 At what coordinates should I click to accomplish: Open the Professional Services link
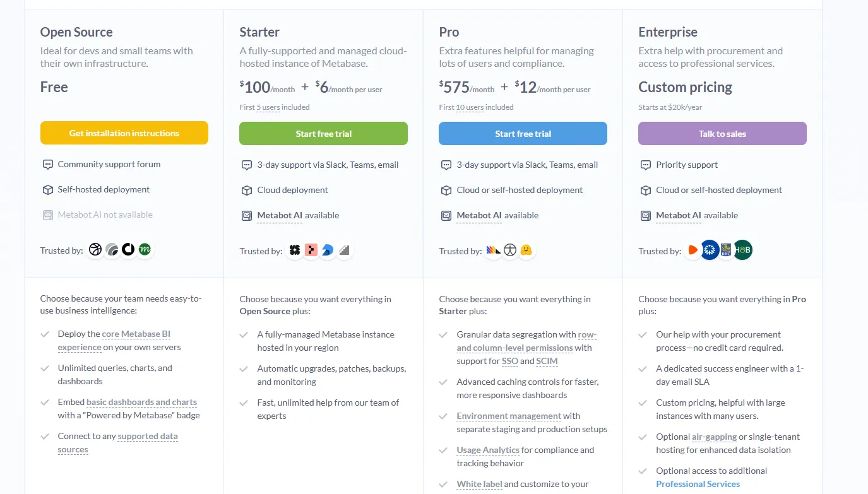698,484
